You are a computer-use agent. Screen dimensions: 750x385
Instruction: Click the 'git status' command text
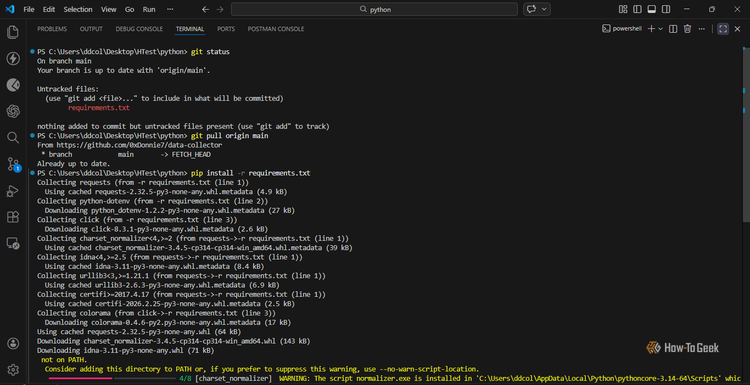210,52
